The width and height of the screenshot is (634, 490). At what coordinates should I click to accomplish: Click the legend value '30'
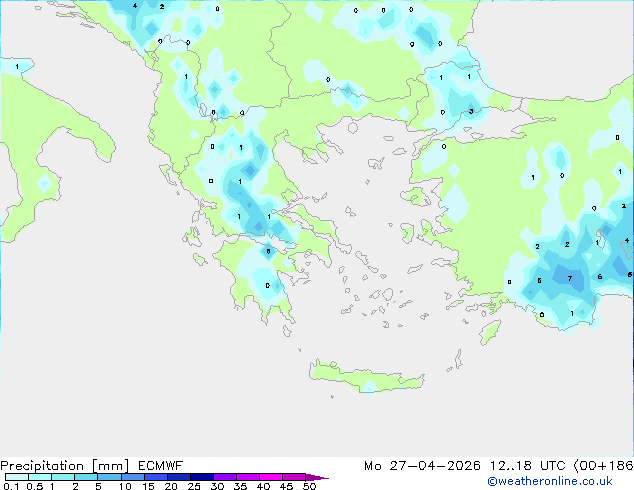tap(217, 486)
